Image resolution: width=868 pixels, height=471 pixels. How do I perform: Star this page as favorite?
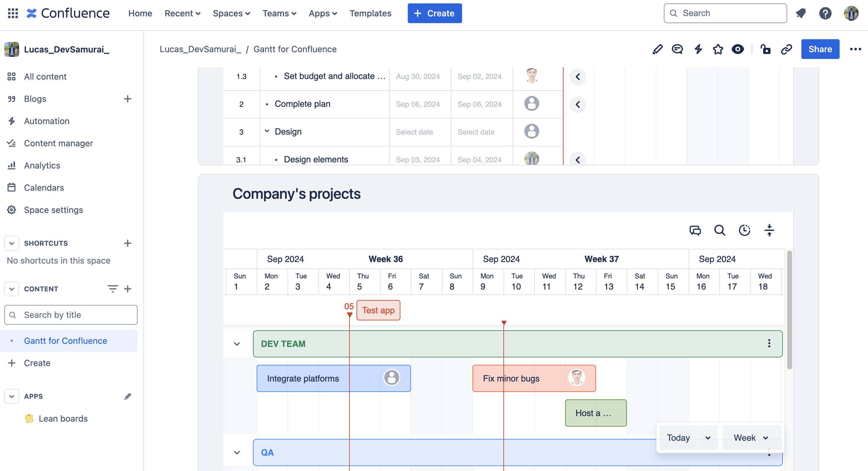coord(718,49)
